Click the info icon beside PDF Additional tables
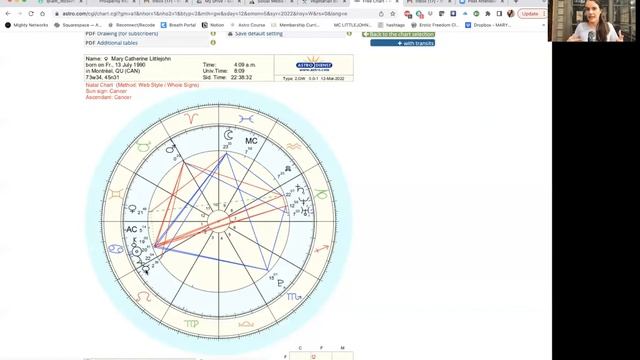This screenshot has height=360, width=640. point(213,42)
